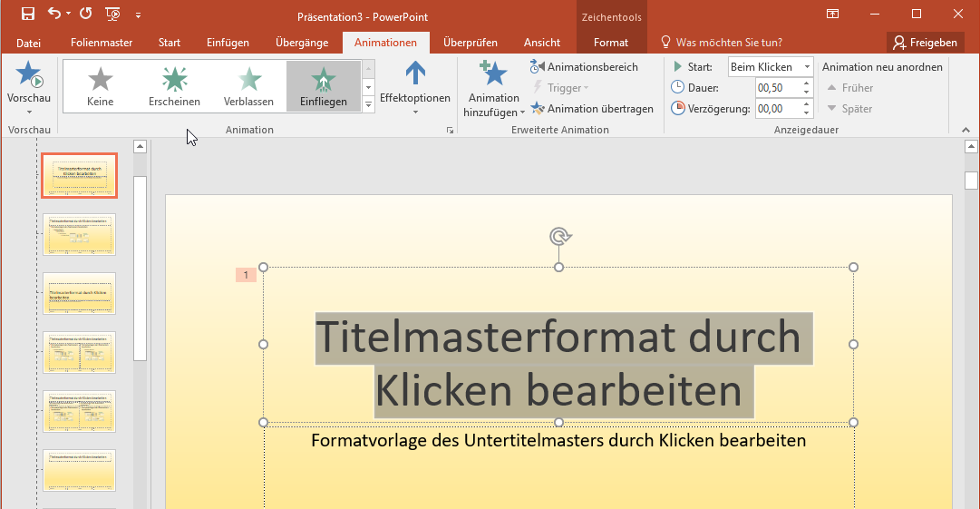This screenshot has height=509, width=980.
Task: Select the second layout thumbnail
Action: pyautogui.click(x=79, y=235)
